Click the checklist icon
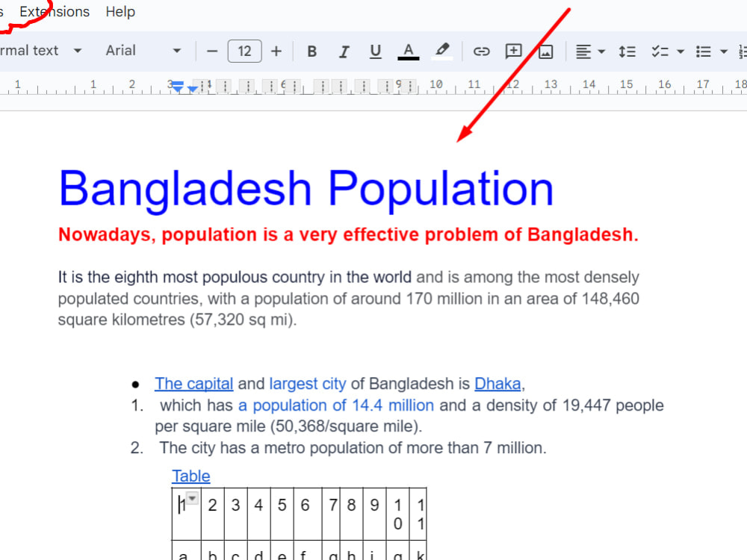The image size is (747, 560). click(x=660, y=51)
